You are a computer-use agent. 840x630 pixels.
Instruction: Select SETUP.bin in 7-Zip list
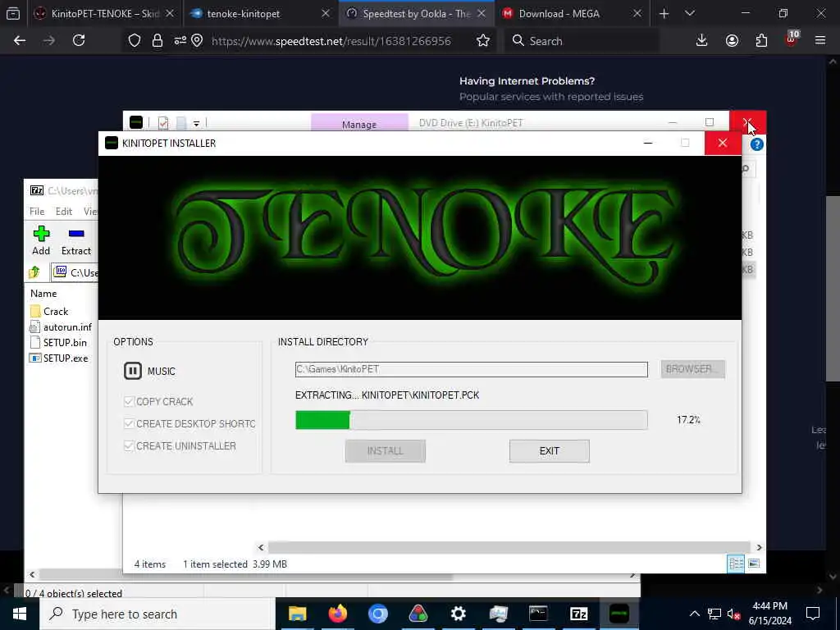click(x=58, y=342)
